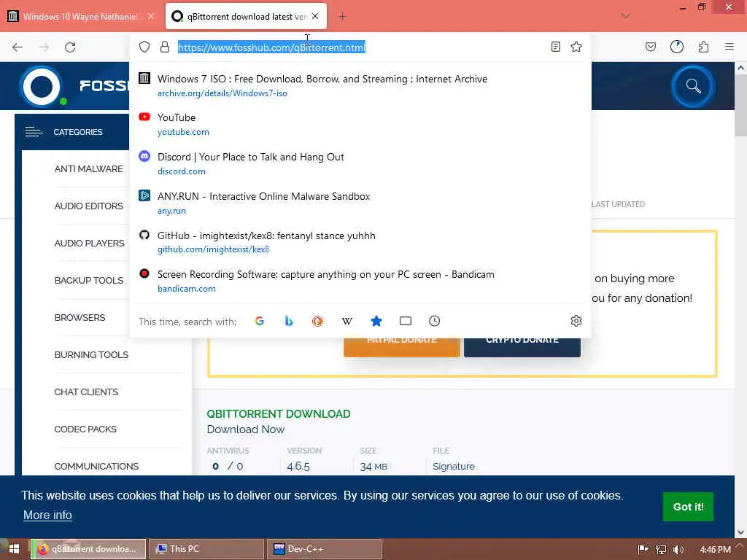Open extensions puzzle icon
Viewport: 747px width, 560px height.
(704, 47)
